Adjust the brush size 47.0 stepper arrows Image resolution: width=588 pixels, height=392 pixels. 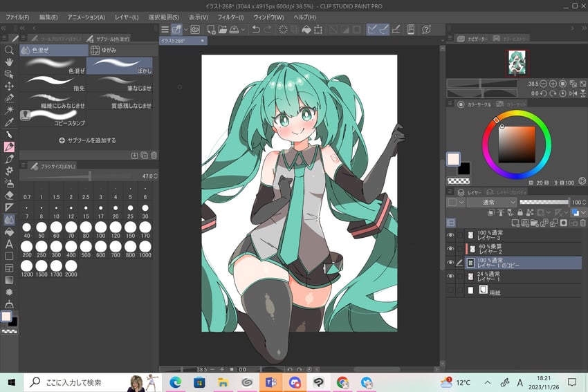pos(156,176)
